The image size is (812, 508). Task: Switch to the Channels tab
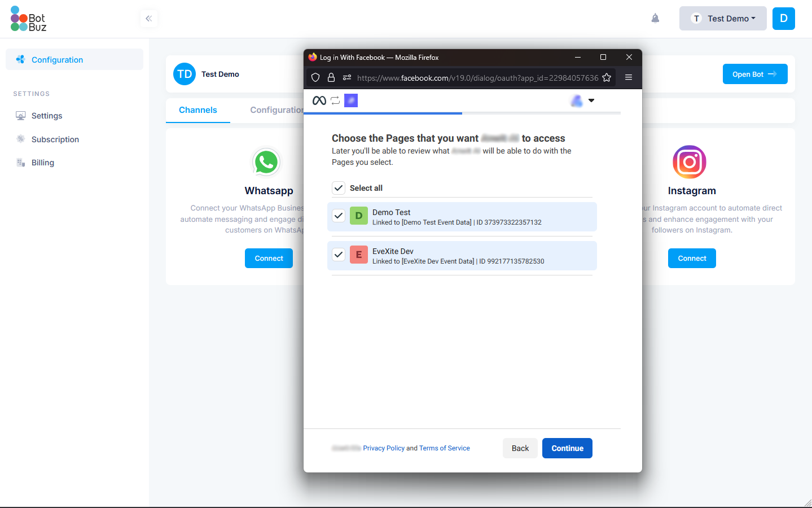(198, 110)
